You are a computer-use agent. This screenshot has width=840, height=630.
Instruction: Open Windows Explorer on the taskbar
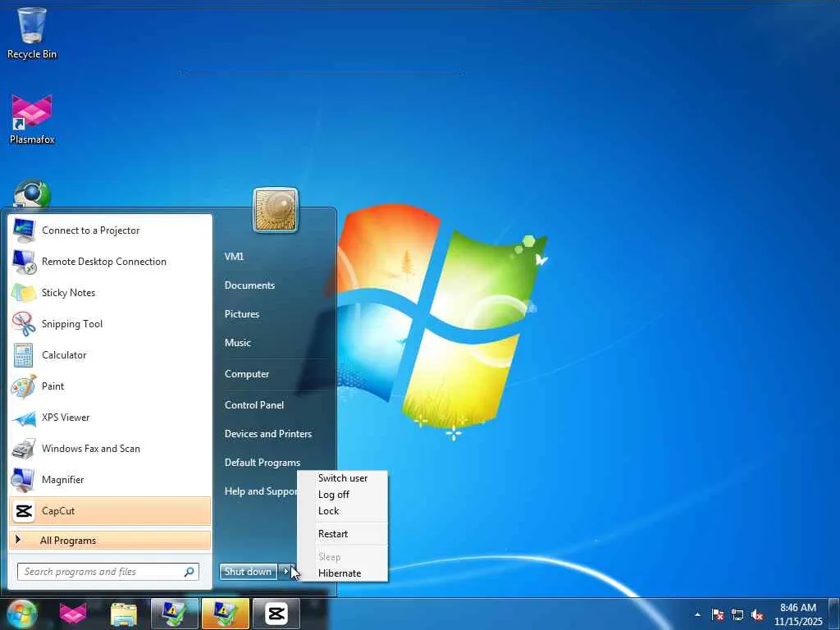(x=124, y=614)
